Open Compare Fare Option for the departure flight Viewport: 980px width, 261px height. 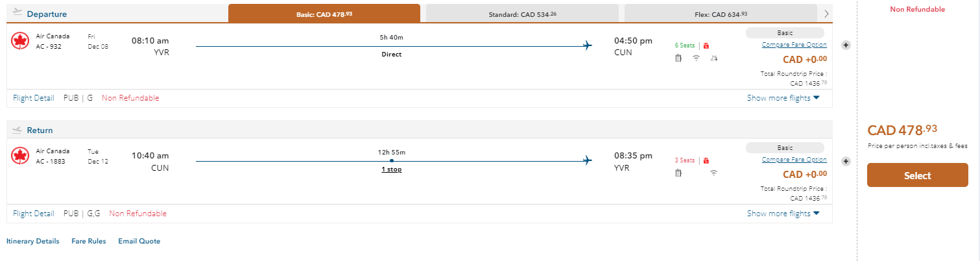(x=794, y=45)
